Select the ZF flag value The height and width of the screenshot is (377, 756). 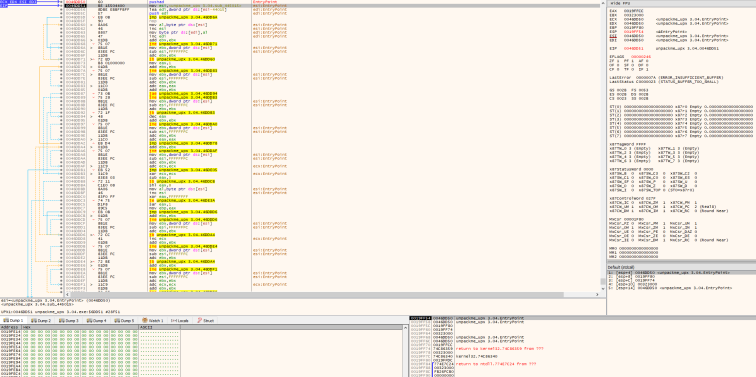(x=617, y=60)
